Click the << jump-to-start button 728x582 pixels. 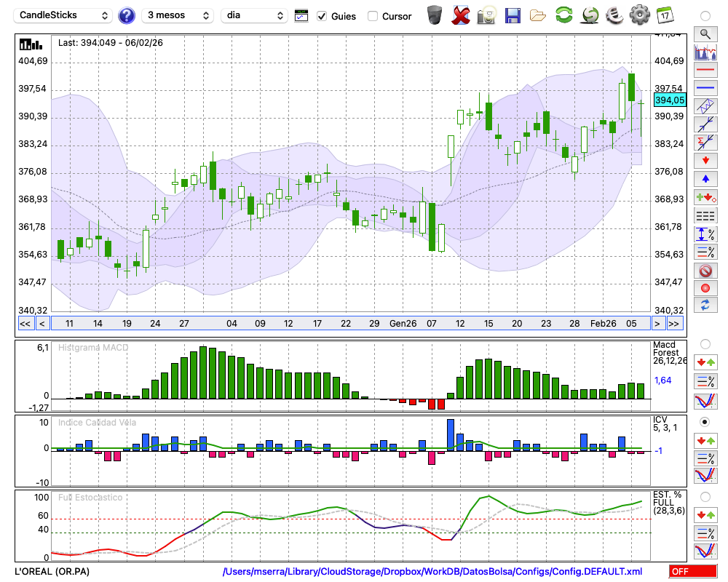(25, 324)
